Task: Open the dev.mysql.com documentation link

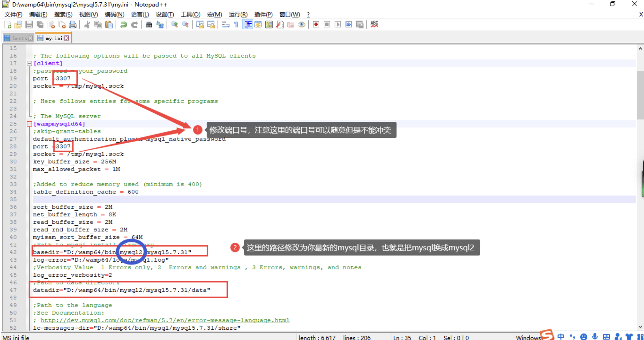Action: pyautogui.click(x=165, y=320)
